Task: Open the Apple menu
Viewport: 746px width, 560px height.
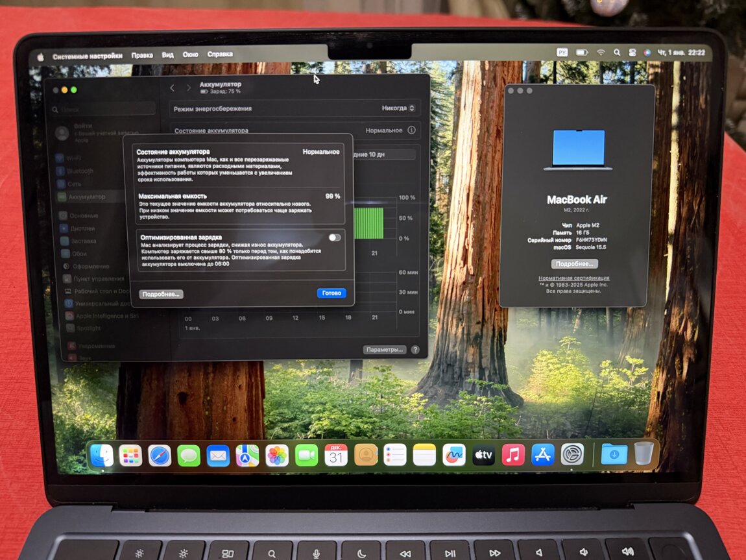Action: click(40, 56)
